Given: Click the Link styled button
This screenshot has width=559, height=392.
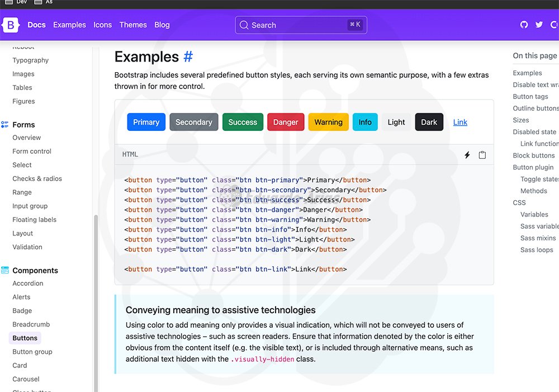Looking at the screenshot, I should [460, 122].
